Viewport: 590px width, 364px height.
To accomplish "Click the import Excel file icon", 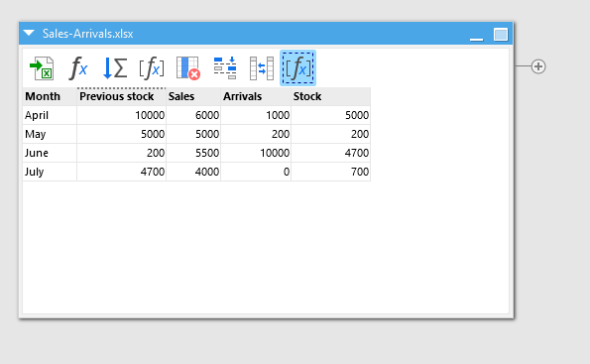I will 42,68.
